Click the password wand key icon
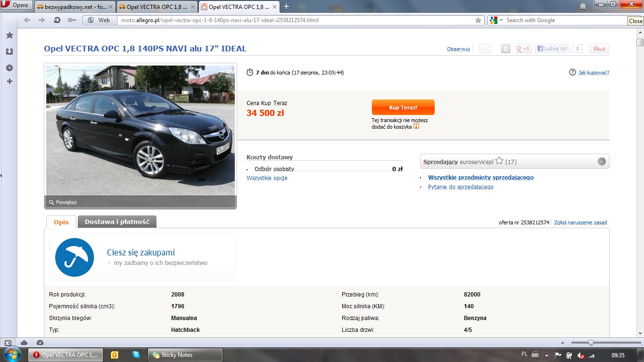The width and height of the screenshot is (644, 362). pyautogui.click(x=72, y=20)
